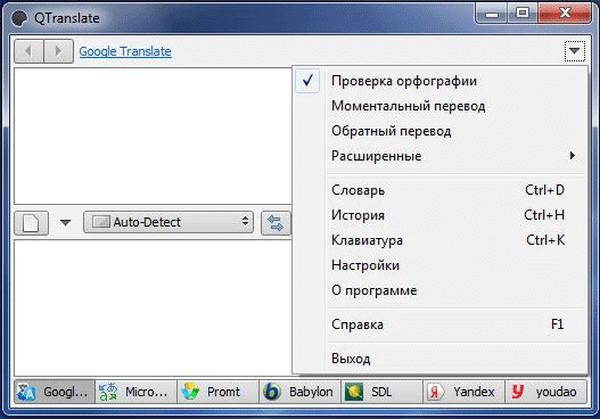Maximize the QTranslate window
The height and width of the screenshot is (419, 600).
click(x=522, y=13)
